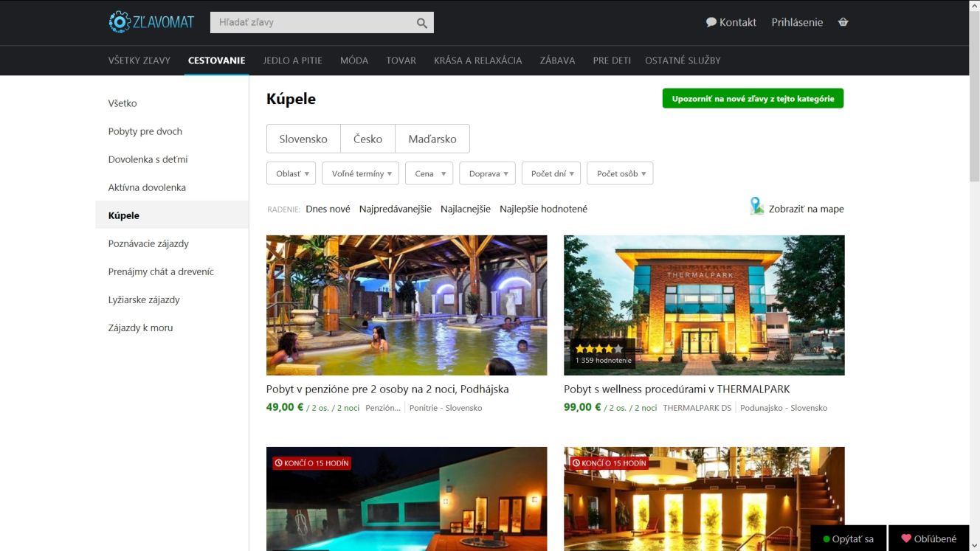Sort by Najlacnejšie
Image resolution: width=980 pixels, height=551 pixels.
pyautogui.click(x=466, y=209)
